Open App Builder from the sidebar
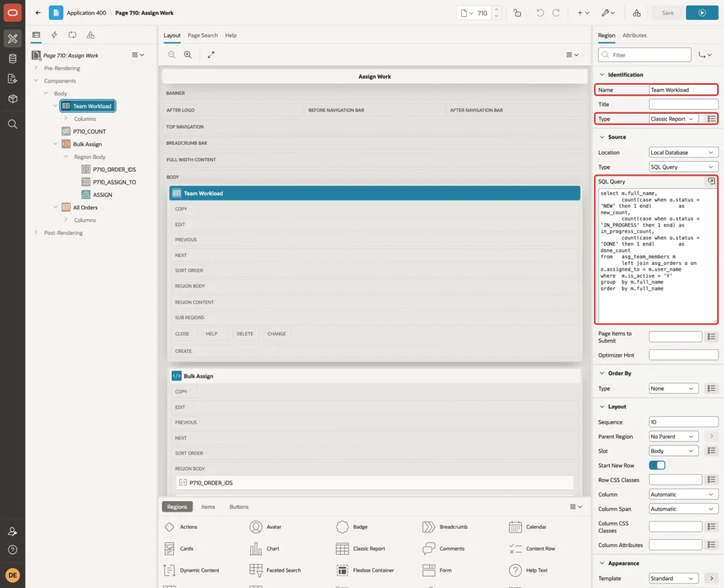This screenshot has width=724, height=588. click(13, 39)
